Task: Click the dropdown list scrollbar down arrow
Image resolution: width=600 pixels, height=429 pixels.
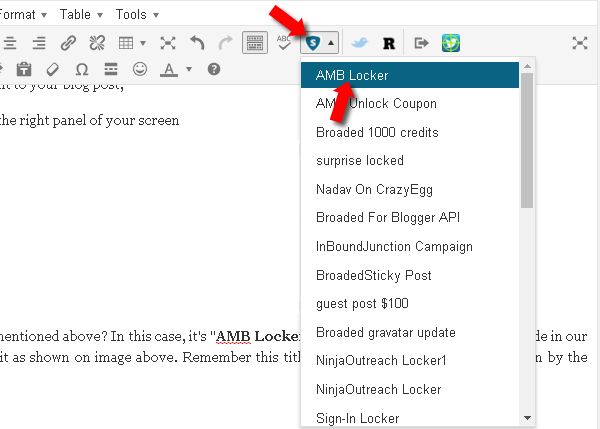Action: (x=527, y=418)
